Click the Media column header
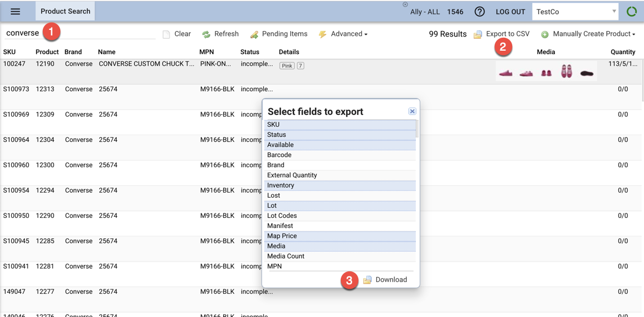The height and width of the screenshot is (317, 644). tap(546, 52)
